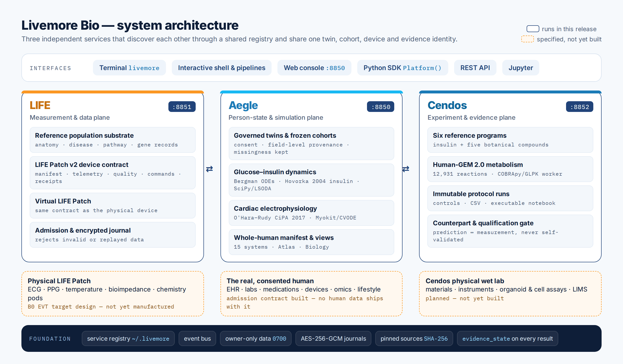Select the AES-256-GCM journals chip

tap(333, 338)
